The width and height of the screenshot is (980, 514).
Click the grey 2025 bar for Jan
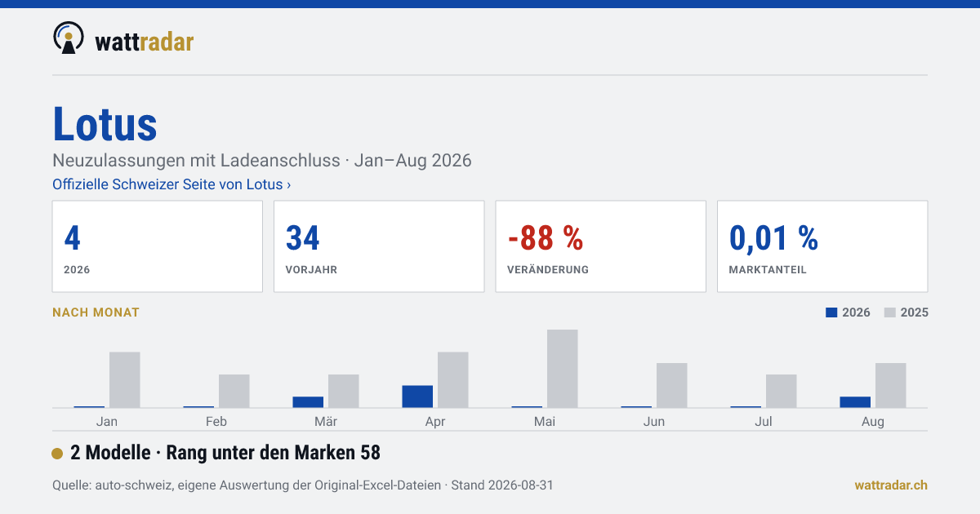pos(125,380)
